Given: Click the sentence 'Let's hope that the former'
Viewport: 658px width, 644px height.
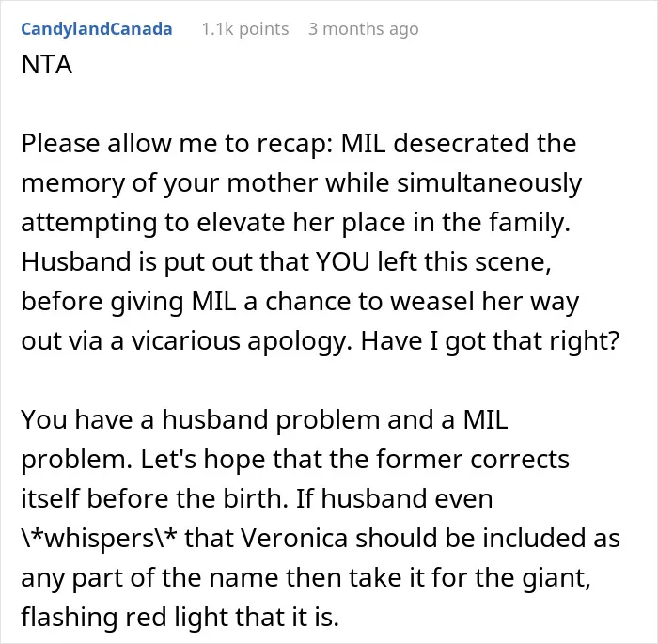Looking at the screenshot, I should [355, 459].
